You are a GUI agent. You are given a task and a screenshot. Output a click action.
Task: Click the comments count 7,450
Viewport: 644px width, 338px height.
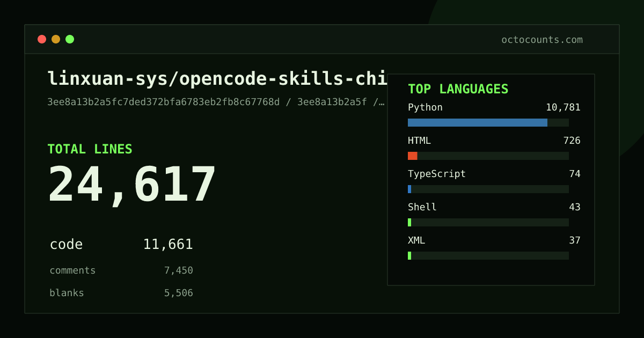tap(179, 270)
